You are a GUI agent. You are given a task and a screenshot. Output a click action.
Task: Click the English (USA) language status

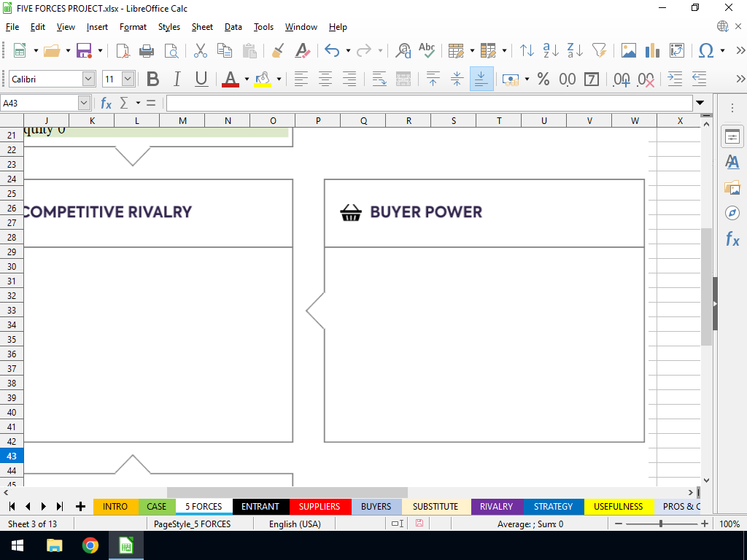(295, 524)
